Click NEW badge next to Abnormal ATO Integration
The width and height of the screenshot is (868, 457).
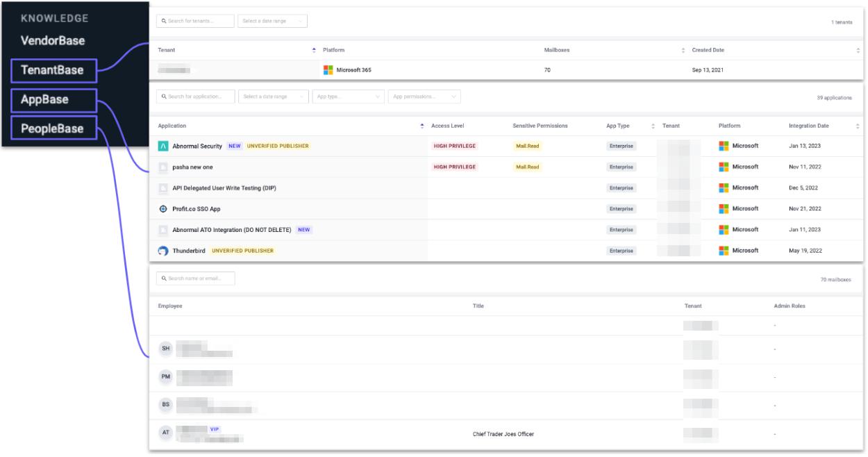pos(304,230)
